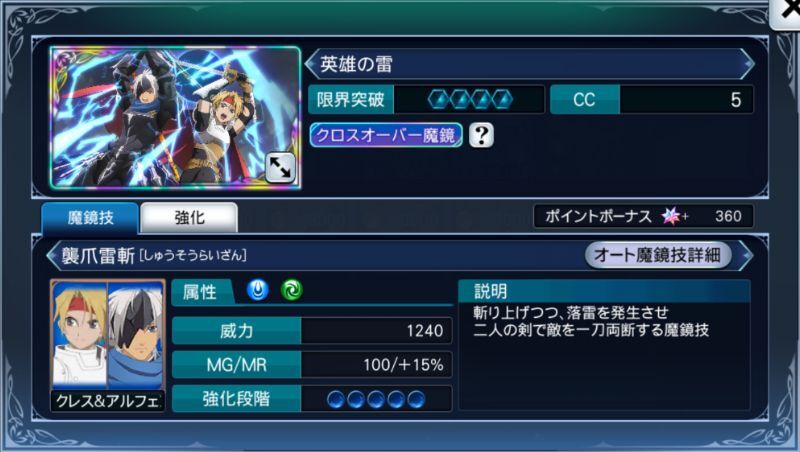Viewport: 800px width, 452px height.
Task: Click the point bonus star icon
Action: pos(671,216)
